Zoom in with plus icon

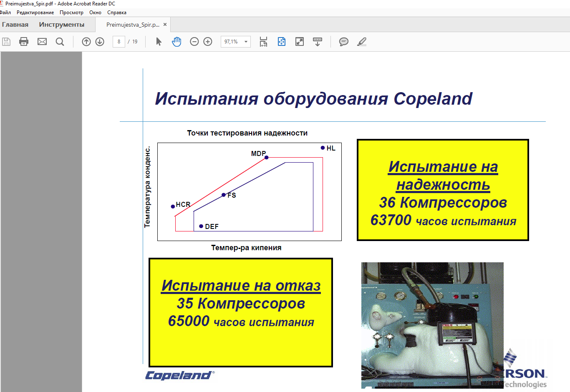click(x=208, y=42)
